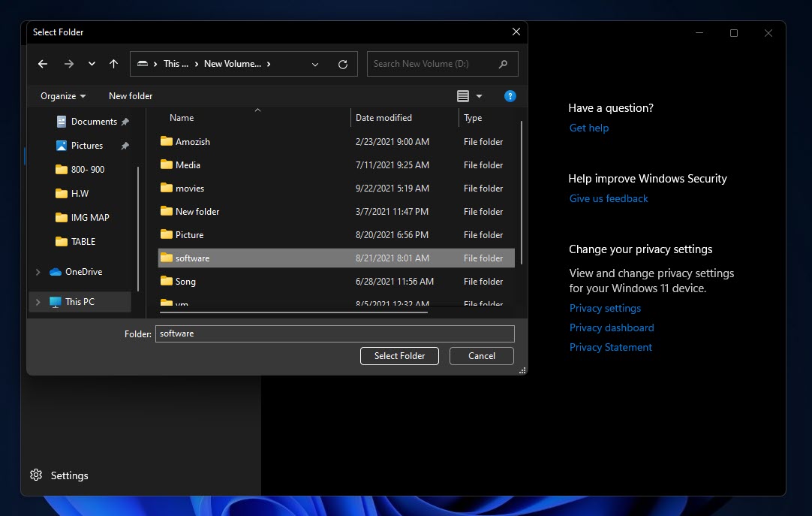Open the Recent locations dropdown chevron
Viewport: 812px width, 516px height.
coord(92,64)
